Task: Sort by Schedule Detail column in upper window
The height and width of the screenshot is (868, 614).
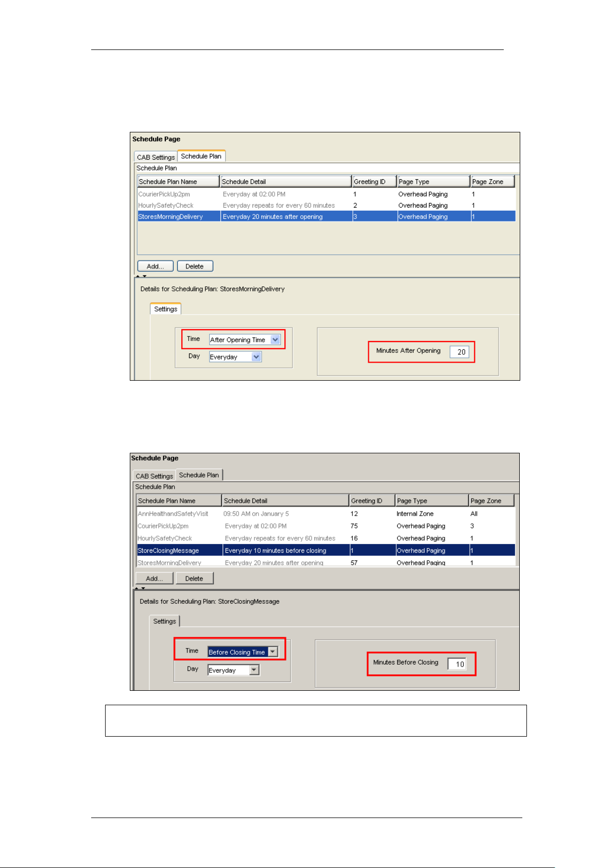Action: [286, 181]
